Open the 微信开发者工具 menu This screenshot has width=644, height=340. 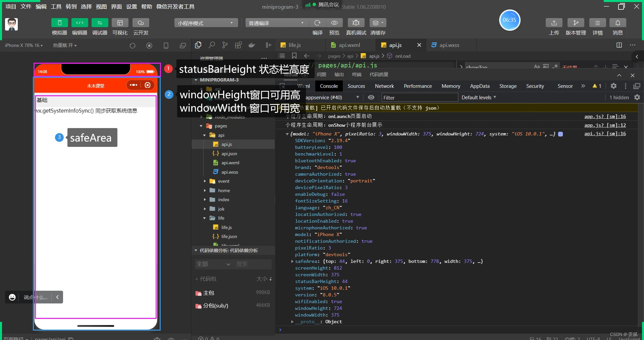175,6
